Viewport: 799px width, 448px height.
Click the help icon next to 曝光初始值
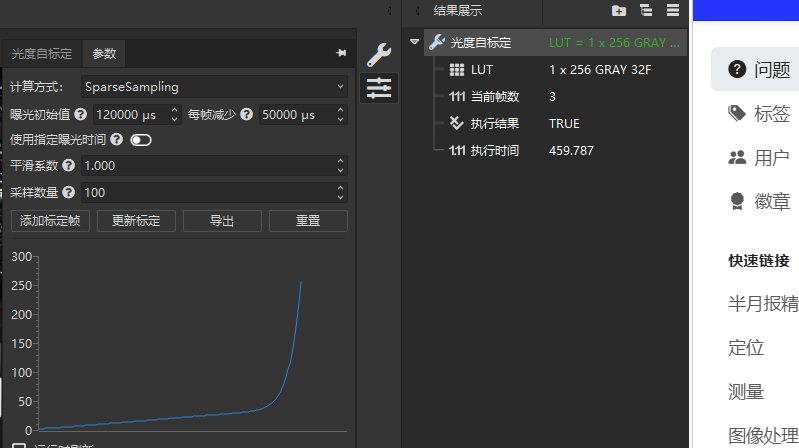80,115
